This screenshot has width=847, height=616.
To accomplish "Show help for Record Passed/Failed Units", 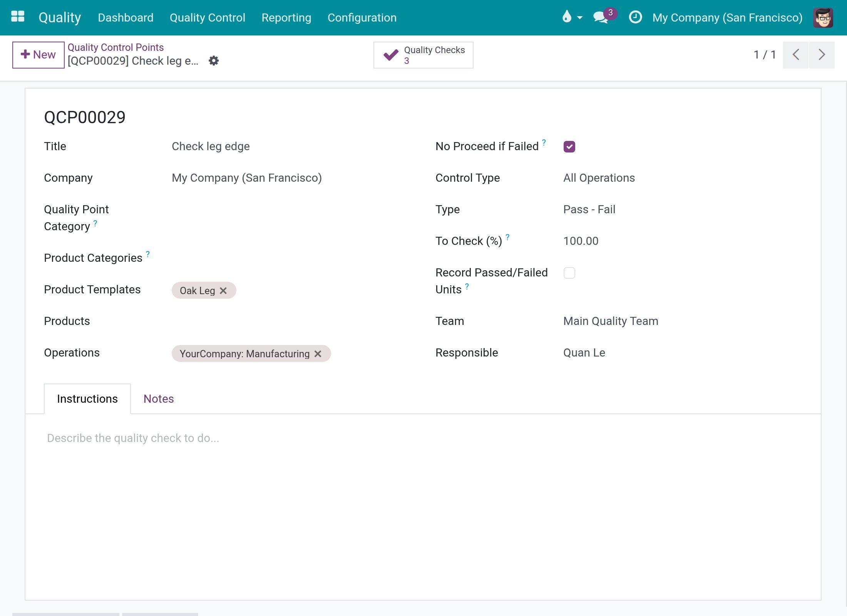I will pyautogui.click(x=467, y=286).
